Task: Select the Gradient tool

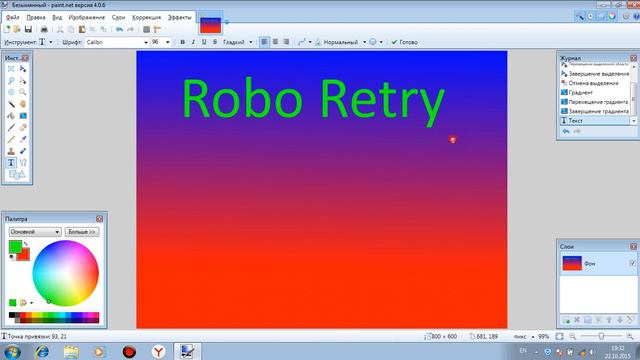Action: click(23, 116)
